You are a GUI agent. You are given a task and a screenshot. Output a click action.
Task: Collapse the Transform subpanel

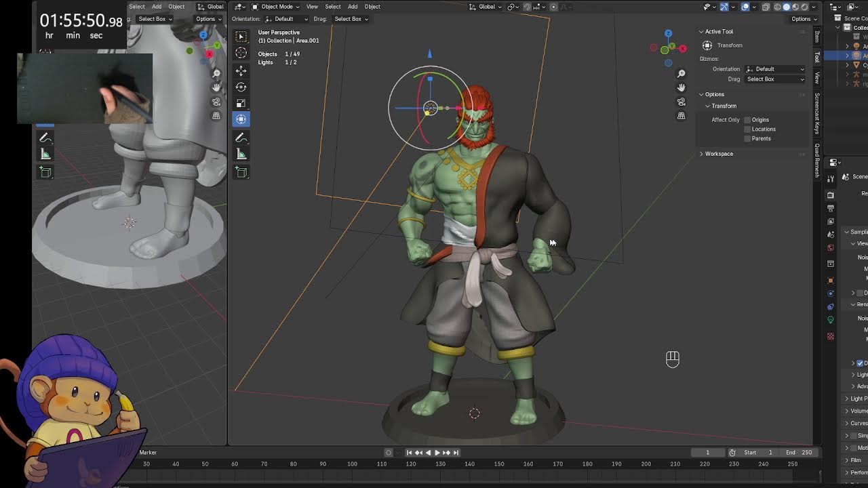pyautogui.click(x=722, y=106)
